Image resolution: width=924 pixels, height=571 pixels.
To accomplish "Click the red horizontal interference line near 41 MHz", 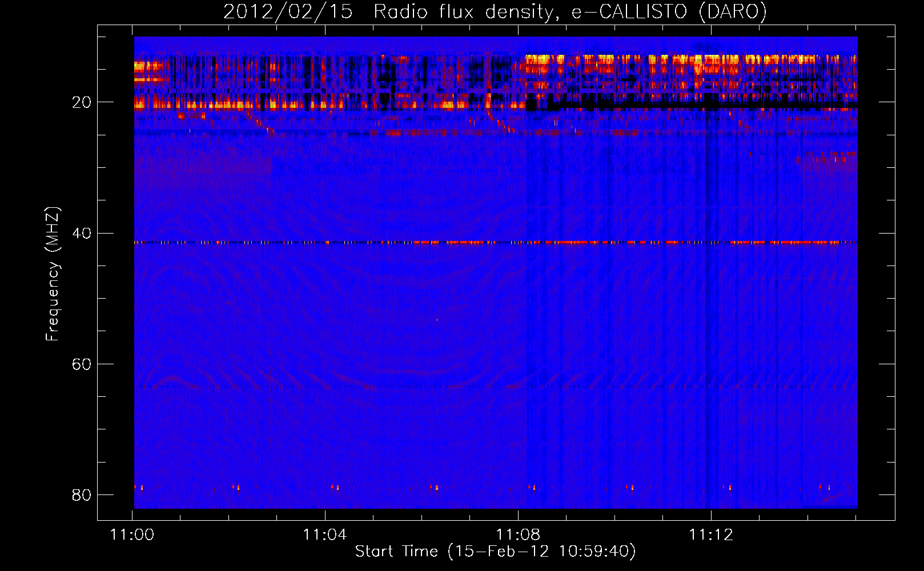I will point(496,242).
